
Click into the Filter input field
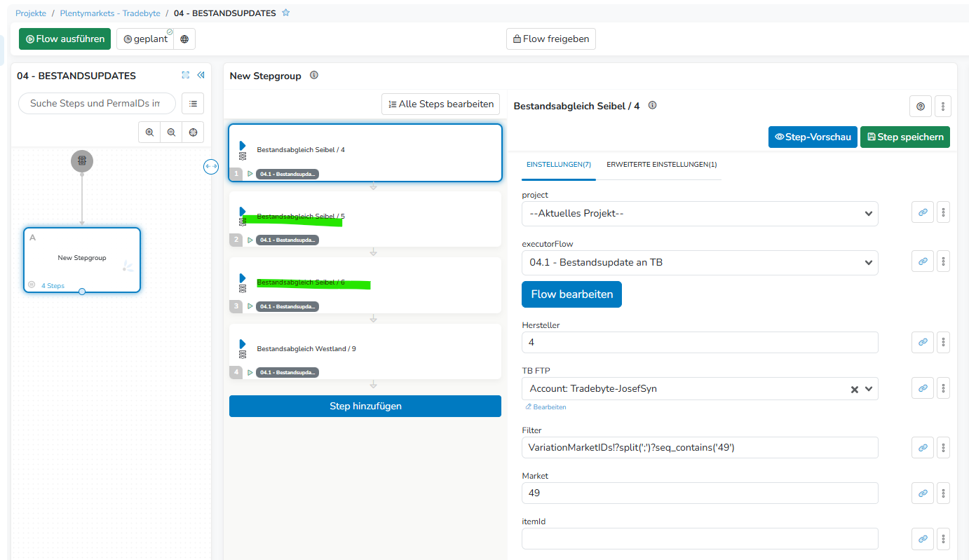pyautogui.click(x=699, y=447)
